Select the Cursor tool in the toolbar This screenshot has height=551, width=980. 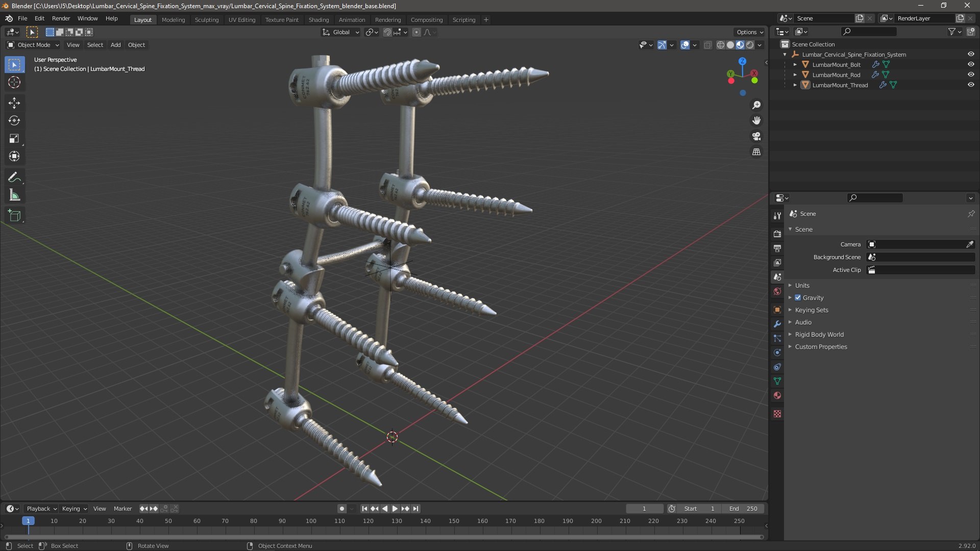pos(14,82)
